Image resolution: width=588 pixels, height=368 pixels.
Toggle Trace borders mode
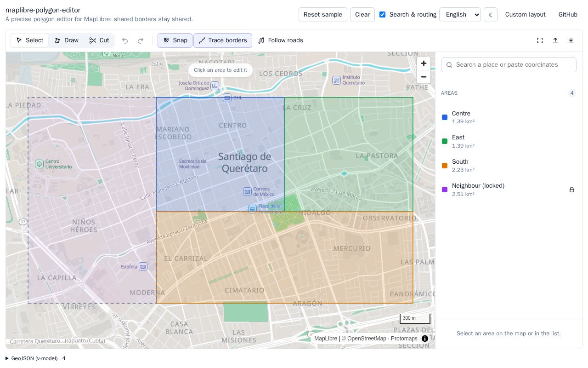tap(223, 40)
